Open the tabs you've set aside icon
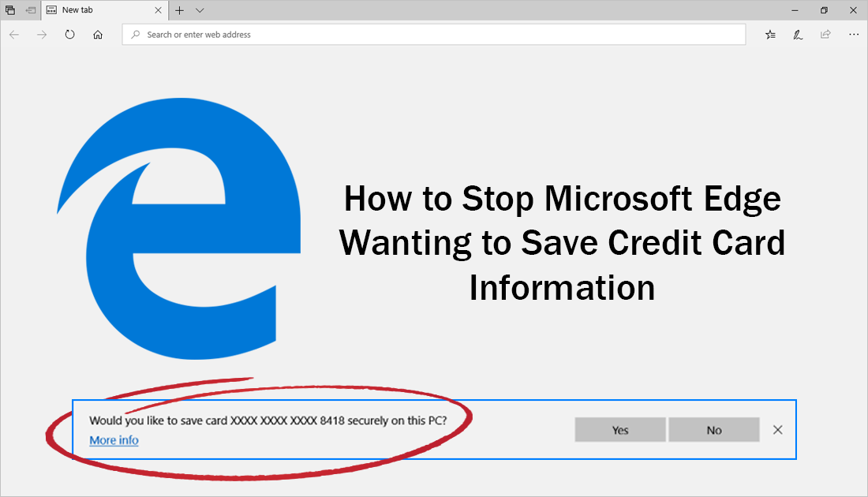Viewport: 868px width, 497px height. tap(10, 10)
